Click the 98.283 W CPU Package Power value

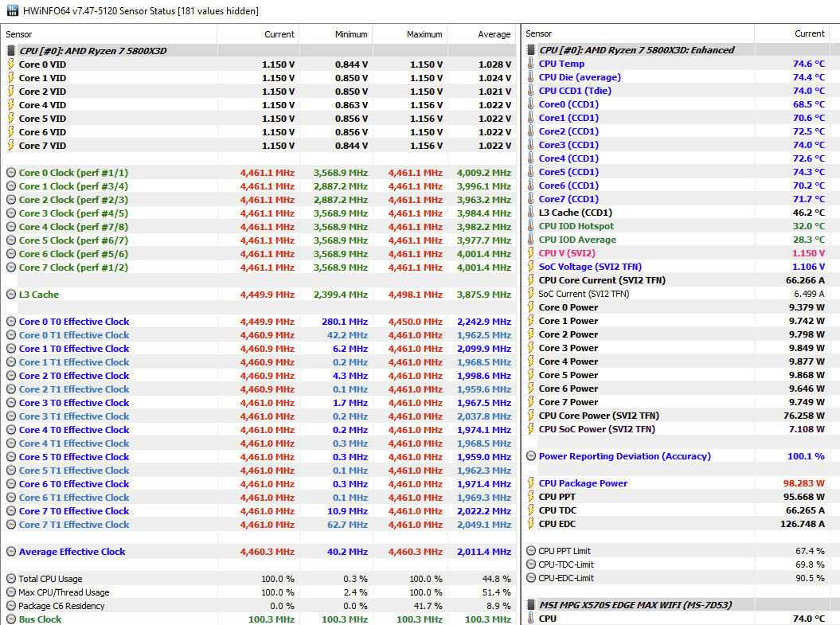803,483
